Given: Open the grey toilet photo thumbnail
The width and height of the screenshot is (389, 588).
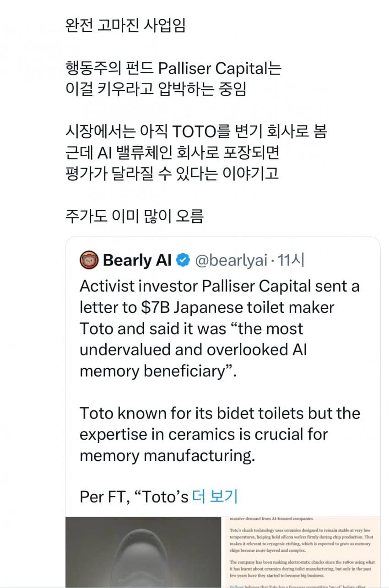Looking at the screenshot, I should click(143, 552).
